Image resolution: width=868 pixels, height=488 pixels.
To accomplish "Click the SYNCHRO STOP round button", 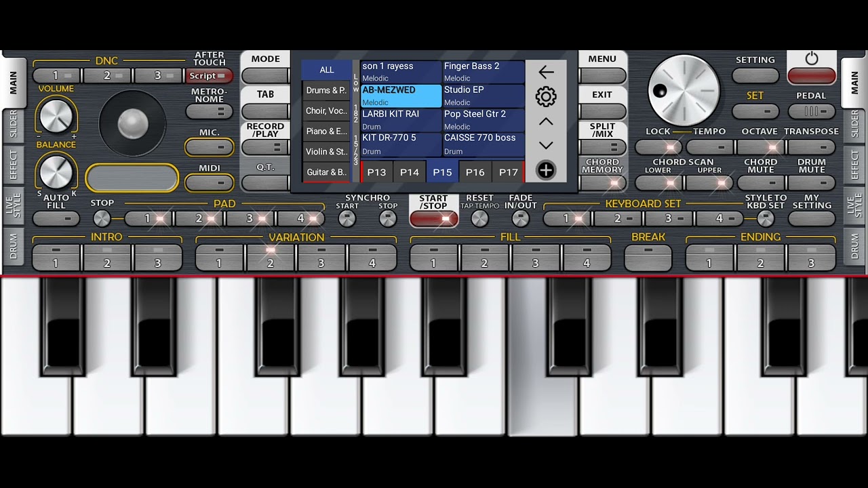I will [x=388, y=218].
